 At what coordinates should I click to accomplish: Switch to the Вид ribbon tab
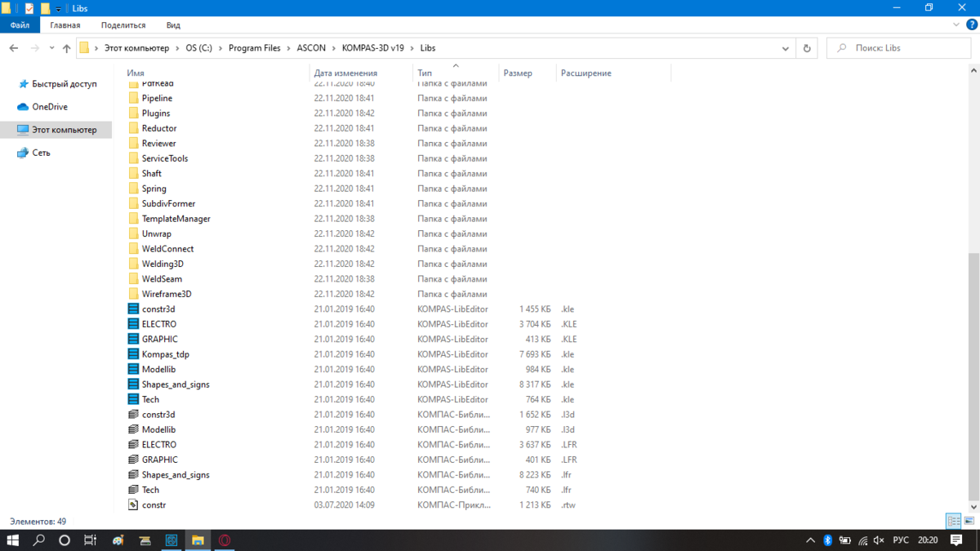[173, 25]
